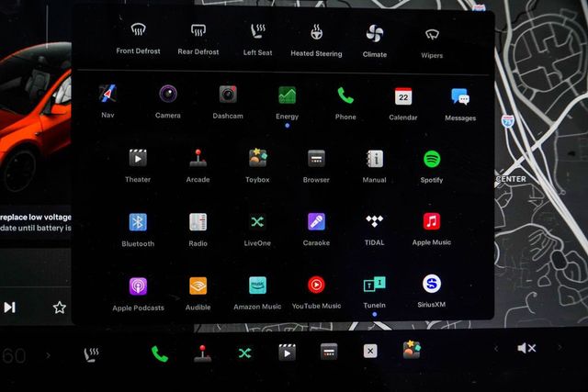588x392 pixels.
Task: Tap the Theater clapperboard in bottom dock
Action: point(287,353)
